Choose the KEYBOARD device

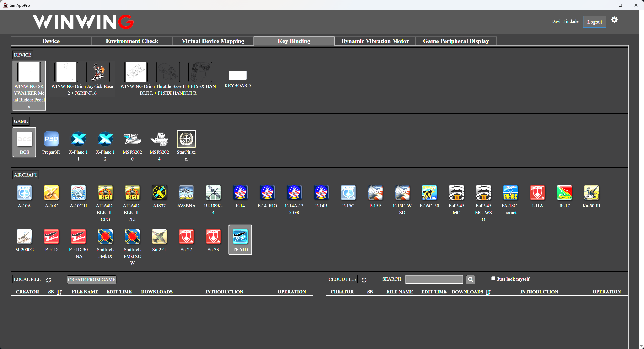(x=238, y=79)
